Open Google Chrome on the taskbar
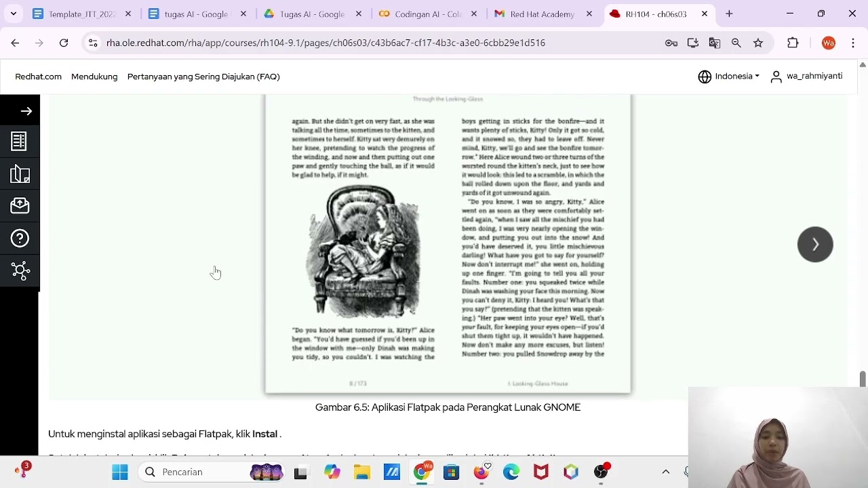The image size is (868, 488). click(x=422, y=472)
